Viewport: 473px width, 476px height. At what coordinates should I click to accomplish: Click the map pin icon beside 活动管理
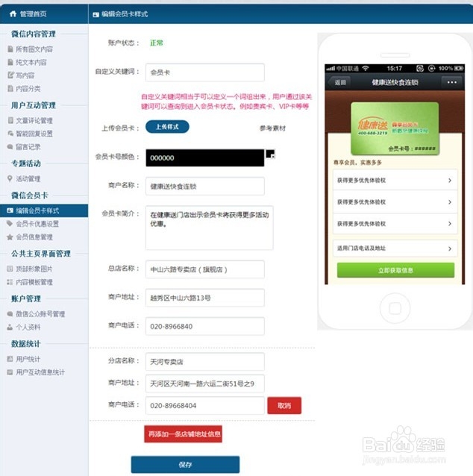pos(10,178)
